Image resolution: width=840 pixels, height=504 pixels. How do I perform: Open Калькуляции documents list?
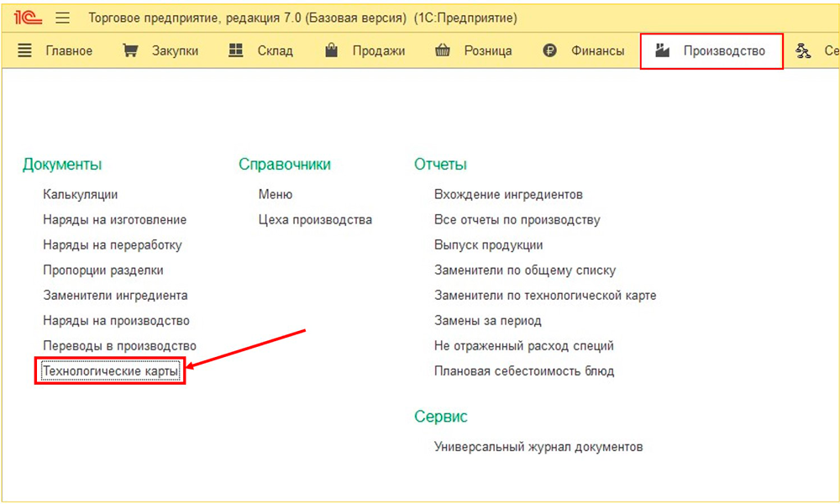[81, 195]
